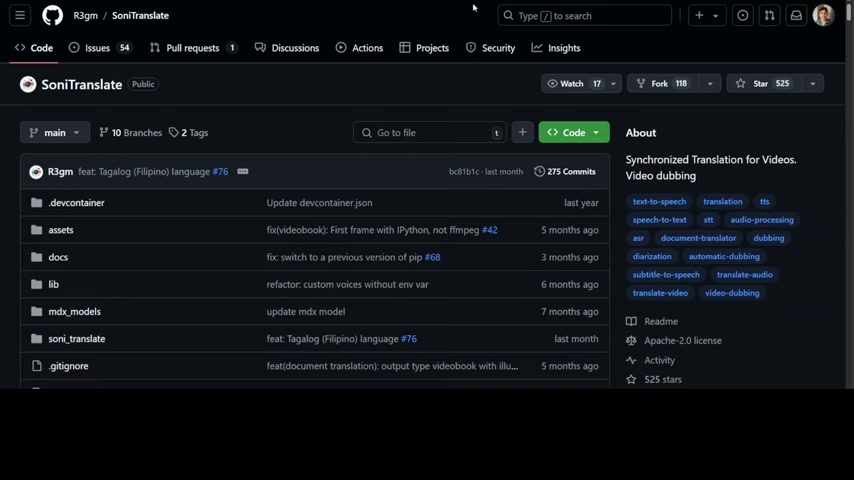Switch to the Actions tab
This screenshot has height=480, width=854.
click(359, 48)
